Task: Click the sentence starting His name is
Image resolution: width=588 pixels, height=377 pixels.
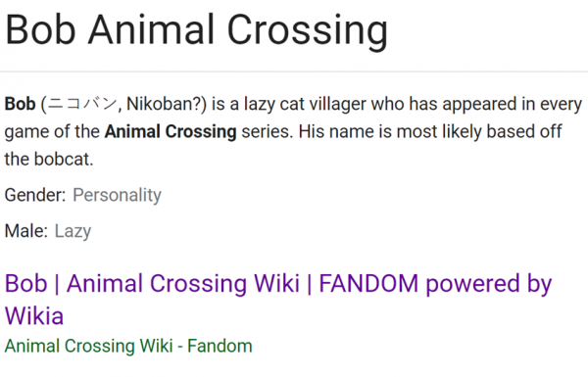Action: (430, 132)
